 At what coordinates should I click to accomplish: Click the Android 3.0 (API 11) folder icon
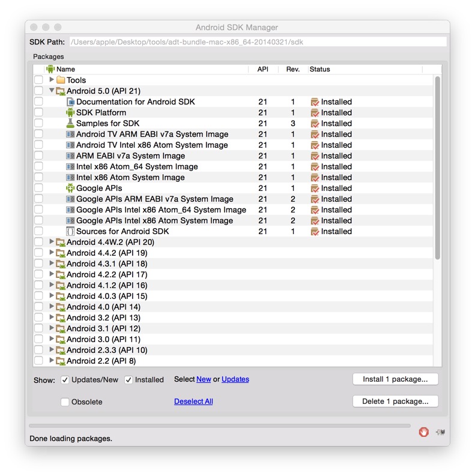pos(61,339)
